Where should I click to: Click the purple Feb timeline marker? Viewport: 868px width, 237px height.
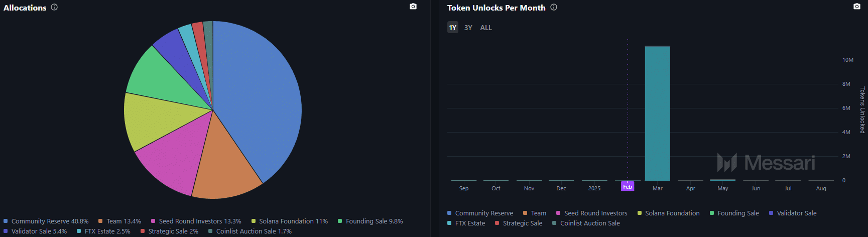point(627,186)
